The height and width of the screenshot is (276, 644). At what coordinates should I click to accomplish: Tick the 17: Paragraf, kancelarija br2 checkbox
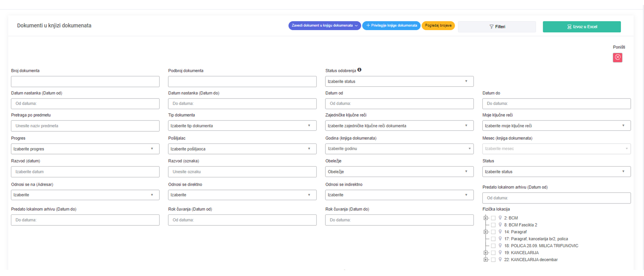pyautogui.click(x=493, y=239)
